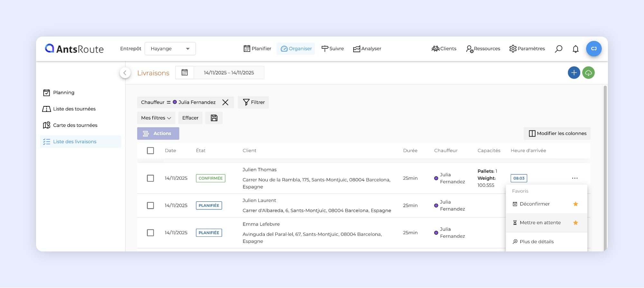Save current filter with floppy disk icon
This screenshot has height=288, width=644.
pyautogui.click(x=214, y=118)
